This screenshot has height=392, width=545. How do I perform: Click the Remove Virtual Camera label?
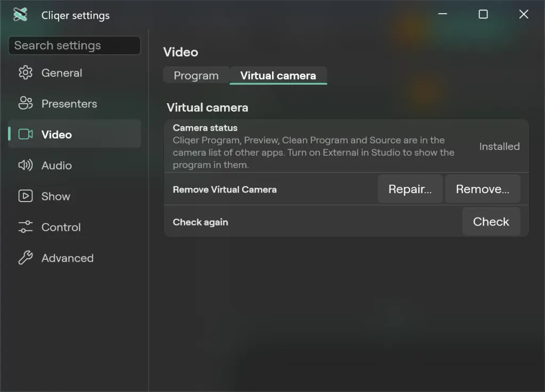pyautogui.click(x=225, y=189)
